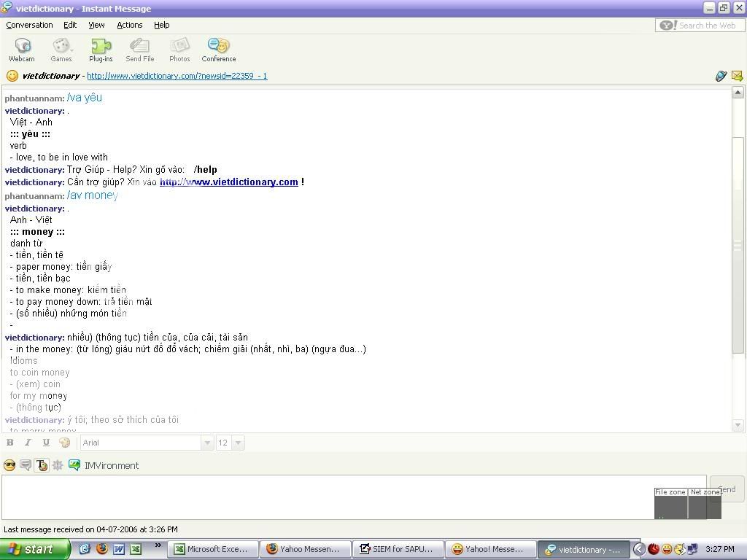Viewport: 747px width, 560px height.
Task: Open the emoticon picker smiley
Action: 9,465
